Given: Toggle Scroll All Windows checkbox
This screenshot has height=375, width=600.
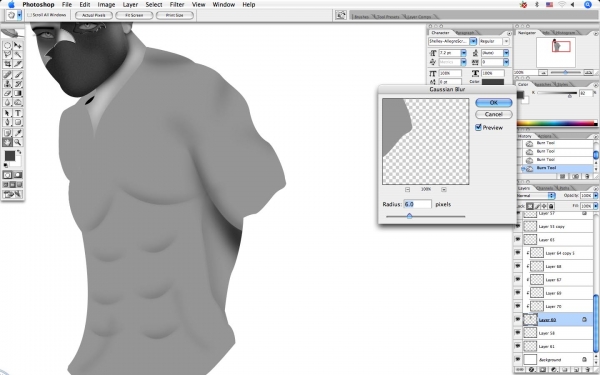Looking at the screenshot, I should click(x=29, y=15).
